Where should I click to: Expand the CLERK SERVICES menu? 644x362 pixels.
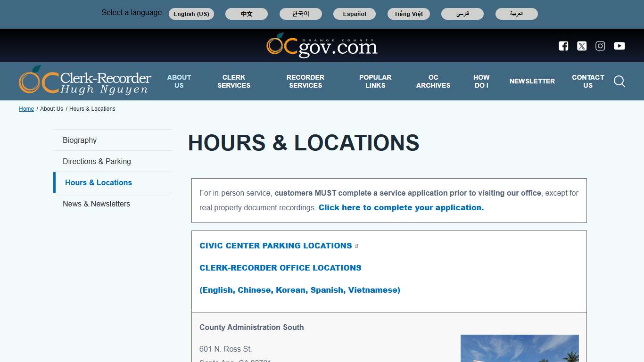pyautogui.click(x=234, y=81)
